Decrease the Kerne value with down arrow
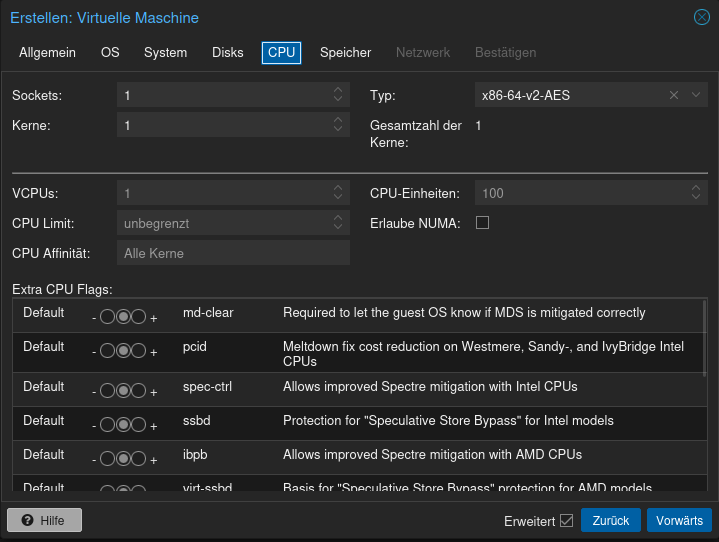719x542 pixels. tap(339, 130)
